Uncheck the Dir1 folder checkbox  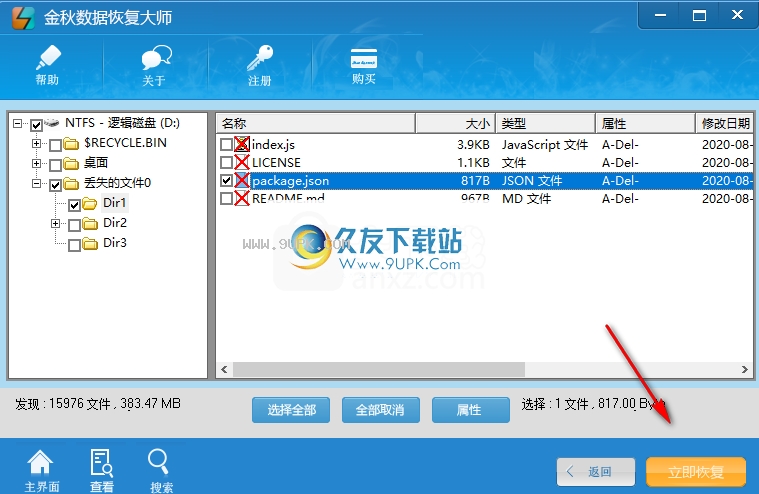pos(74,205)
